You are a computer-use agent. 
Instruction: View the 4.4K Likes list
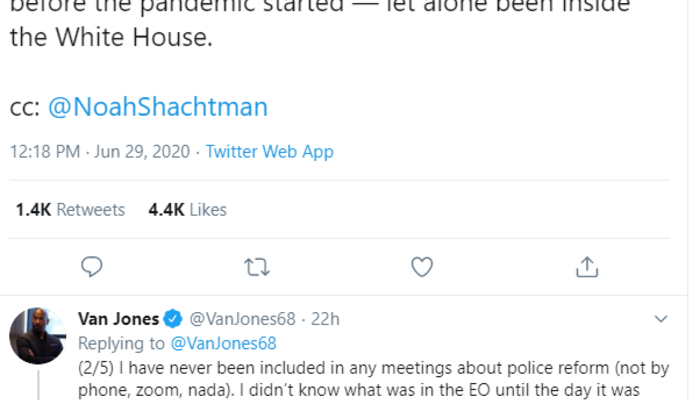[187, 210]
